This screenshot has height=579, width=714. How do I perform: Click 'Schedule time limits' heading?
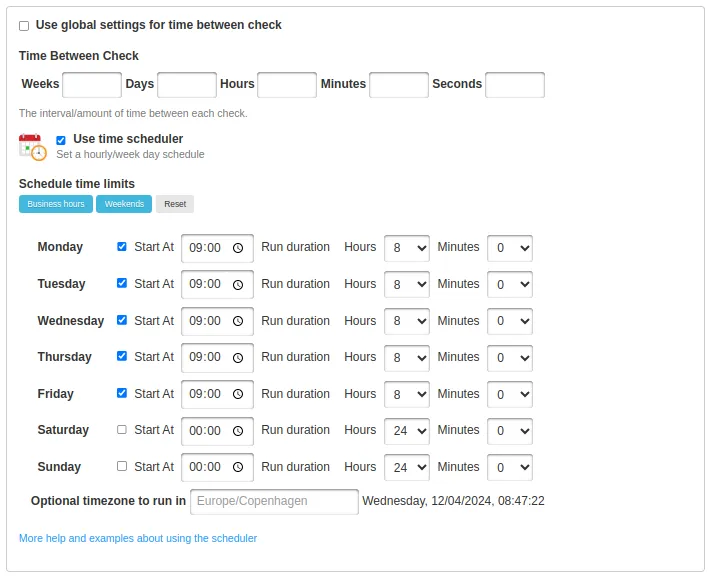point(77,184)
